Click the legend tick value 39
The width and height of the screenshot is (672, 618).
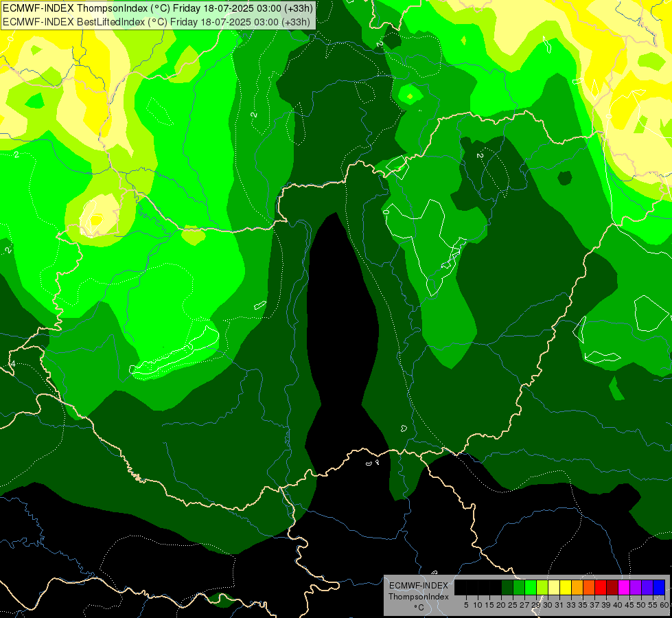pos(606,605)
